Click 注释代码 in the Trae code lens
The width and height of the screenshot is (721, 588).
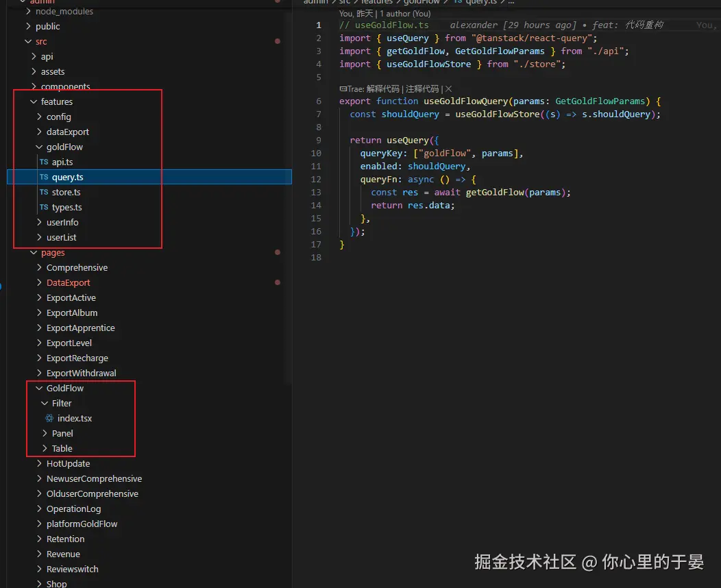point(421,88)
